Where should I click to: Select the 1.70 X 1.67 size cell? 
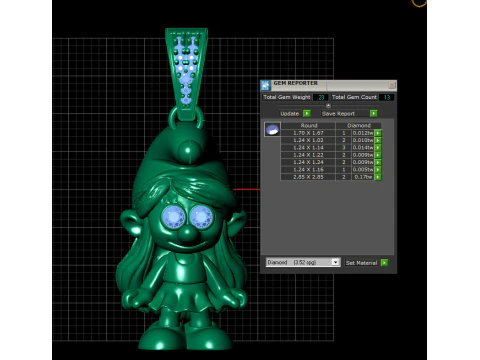[x=308, y=133]
